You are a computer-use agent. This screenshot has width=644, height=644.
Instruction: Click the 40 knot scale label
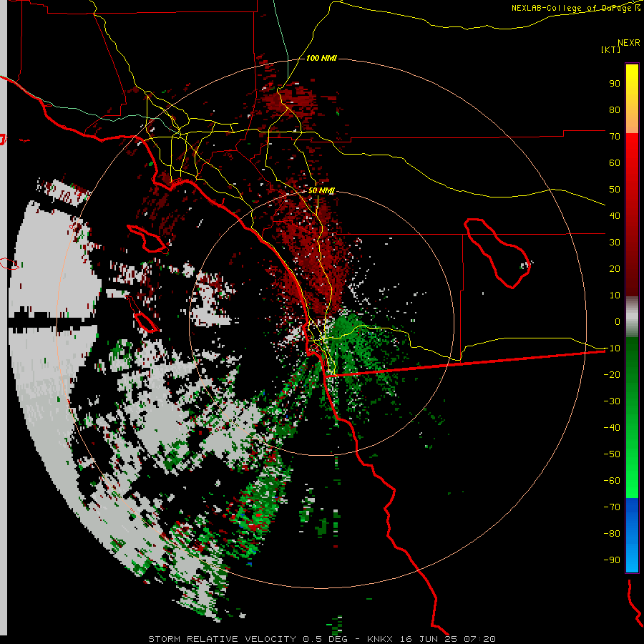[615, 216]
